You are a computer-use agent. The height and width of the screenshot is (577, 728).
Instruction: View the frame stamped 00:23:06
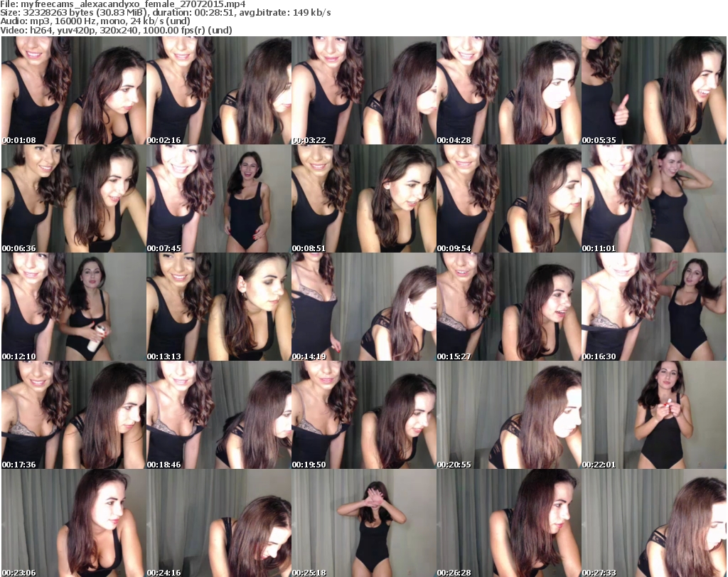coord(74,523)
